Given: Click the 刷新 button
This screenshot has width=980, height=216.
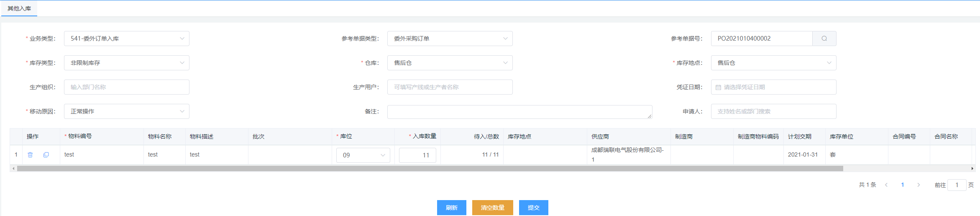Looking at the screenshot, I should pos(451,208).
